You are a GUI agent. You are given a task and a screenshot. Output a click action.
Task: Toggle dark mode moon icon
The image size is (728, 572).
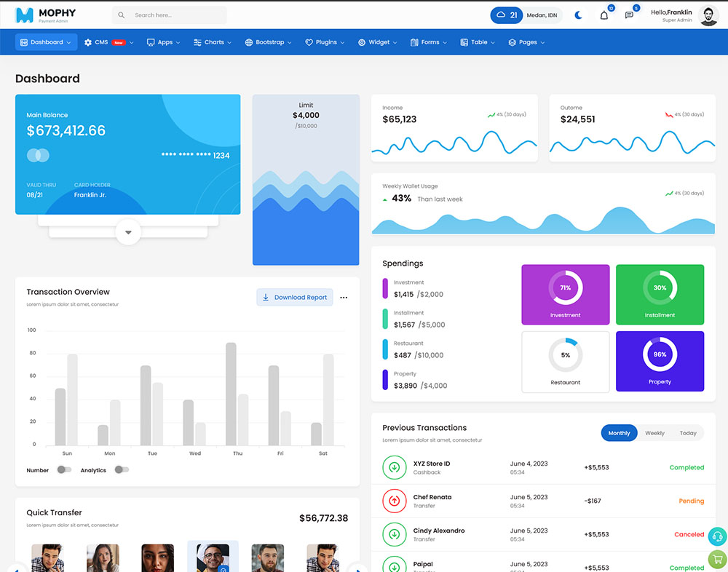click(579, 15)
